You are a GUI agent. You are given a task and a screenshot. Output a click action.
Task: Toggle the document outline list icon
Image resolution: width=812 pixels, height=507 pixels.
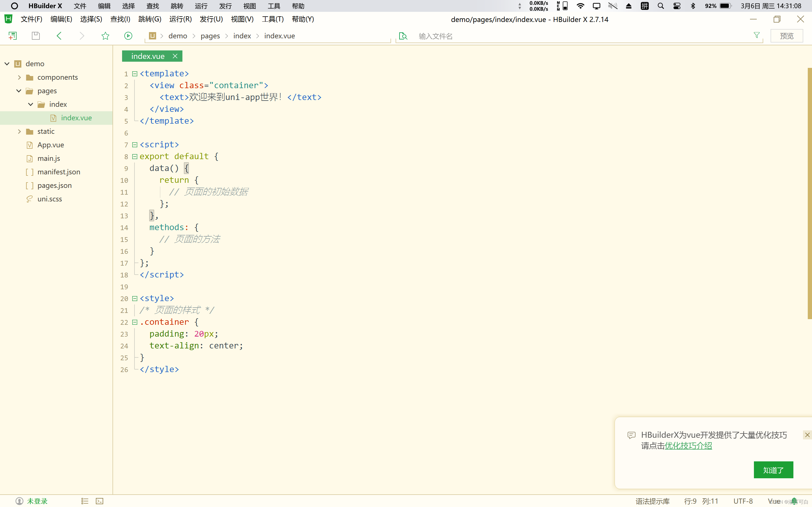(x=85, y=501)
